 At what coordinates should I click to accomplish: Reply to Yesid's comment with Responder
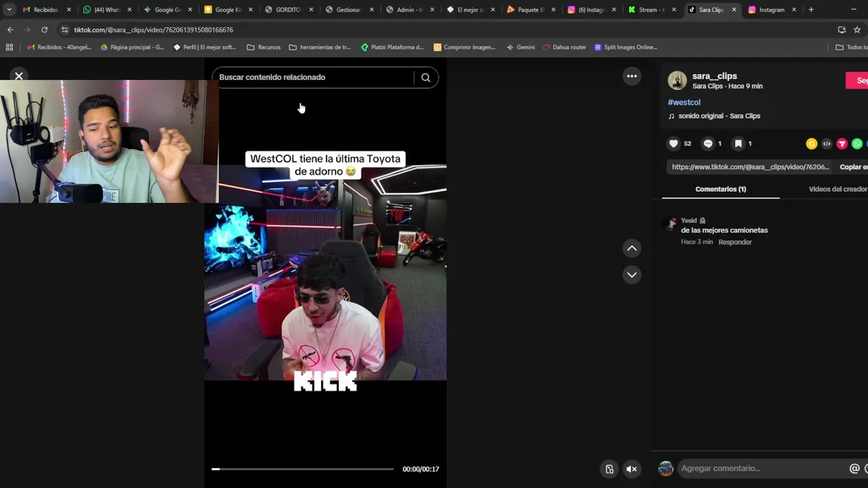click(735, 242)
